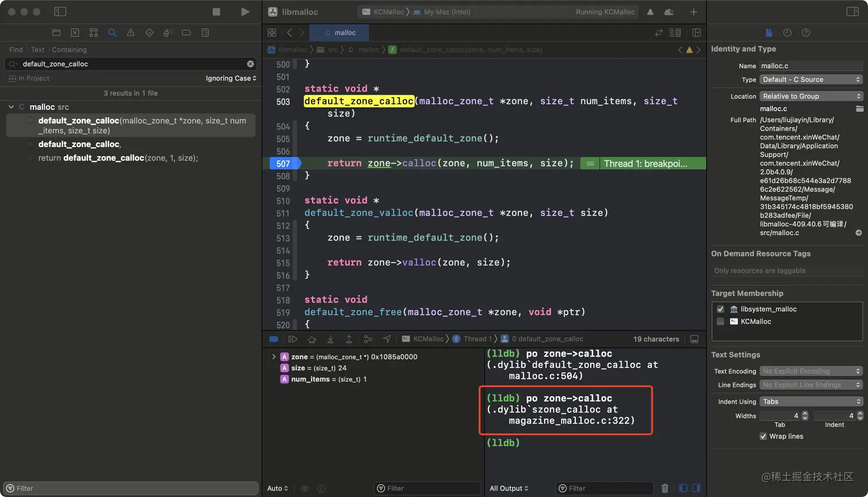
Task: Click the navigator Filter field
Action: point(131,488)
